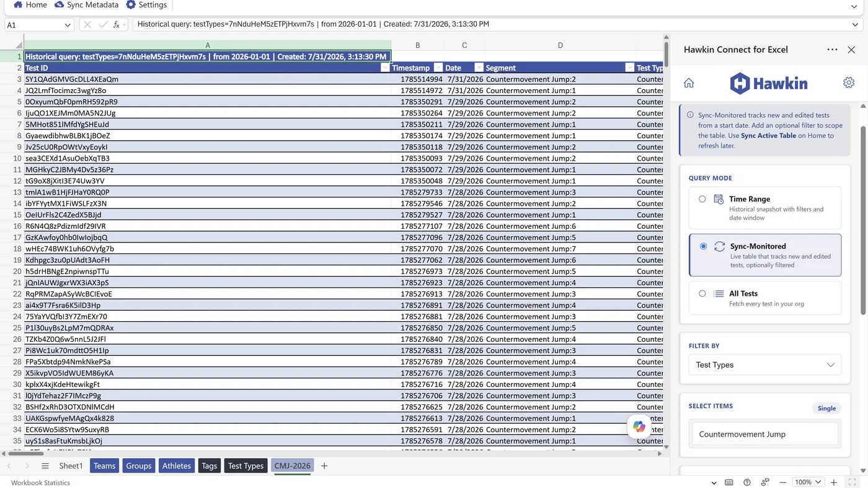This screenshot has height=488, width=868.
Task: Open status bar options chevron
Action: pos(714,482)
